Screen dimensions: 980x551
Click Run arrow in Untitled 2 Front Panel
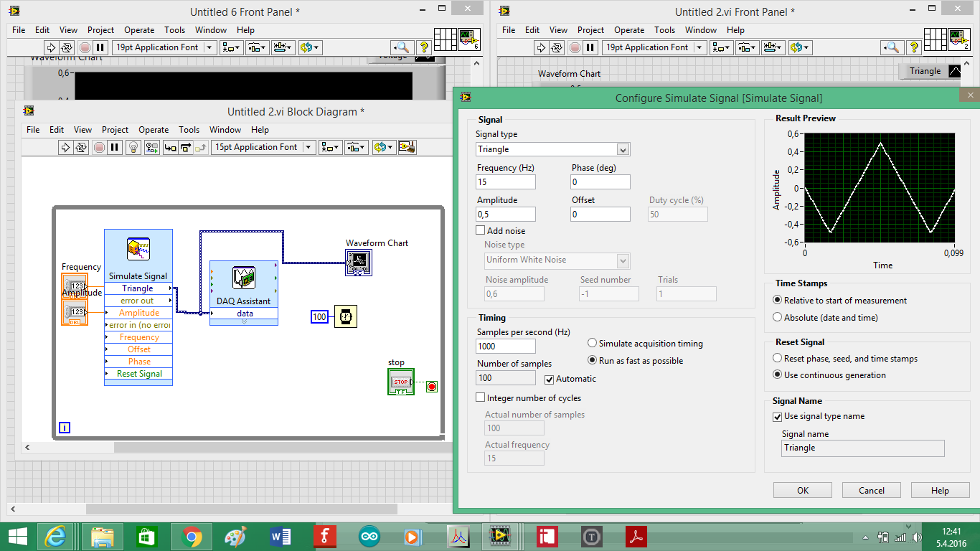[x=541, y=47]
